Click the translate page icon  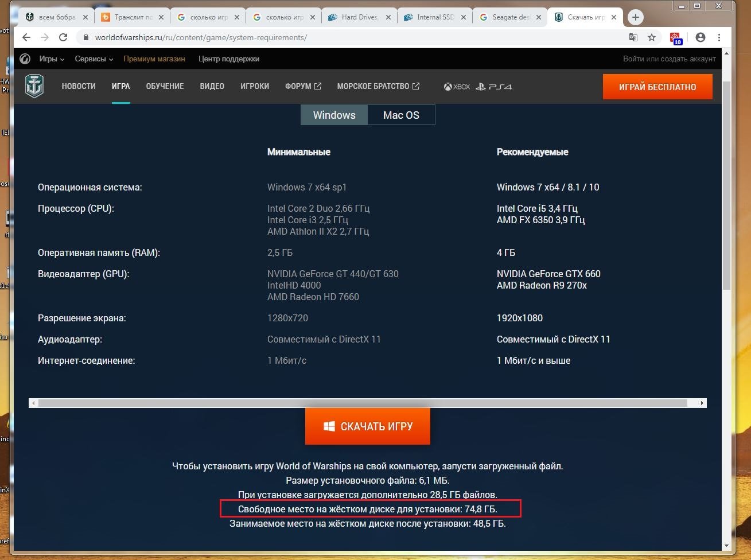633,37
